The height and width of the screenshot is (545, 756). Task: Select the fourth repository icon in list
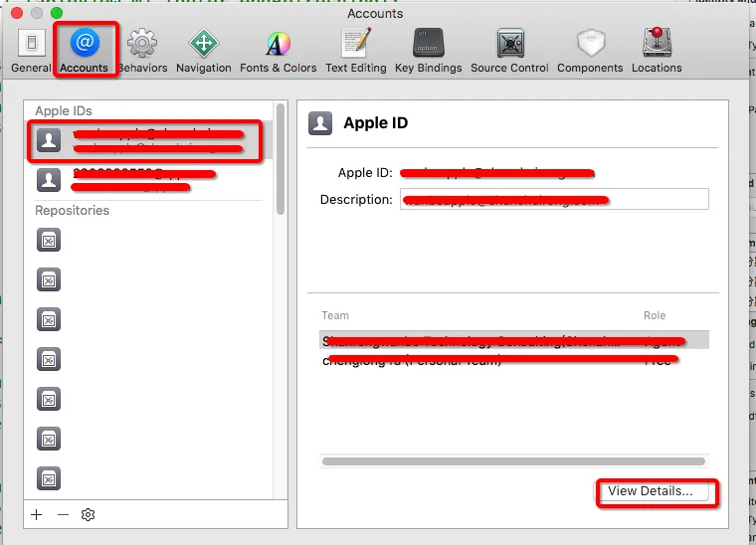tap(49, 359)
